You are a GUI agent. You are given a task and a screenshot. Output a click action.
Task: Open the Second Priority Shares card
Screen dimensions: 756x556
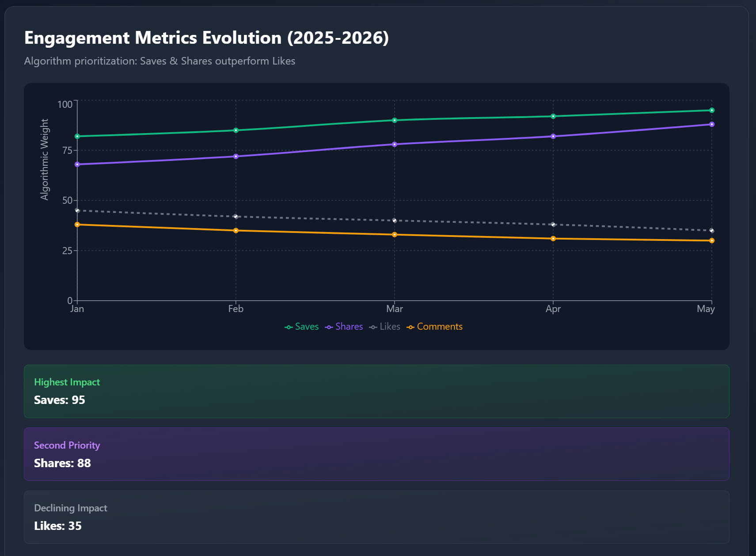point(376,454)
